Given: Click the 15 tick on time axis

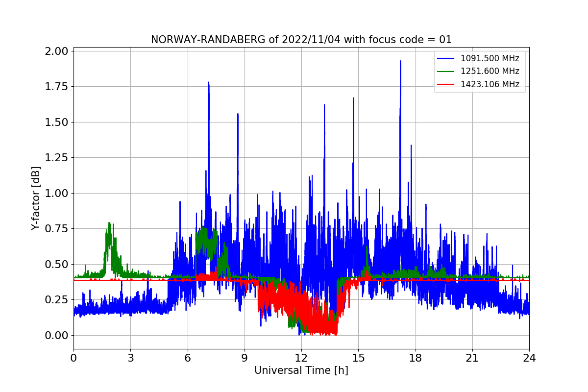Looking at the screenshot, I should [358, 358].
